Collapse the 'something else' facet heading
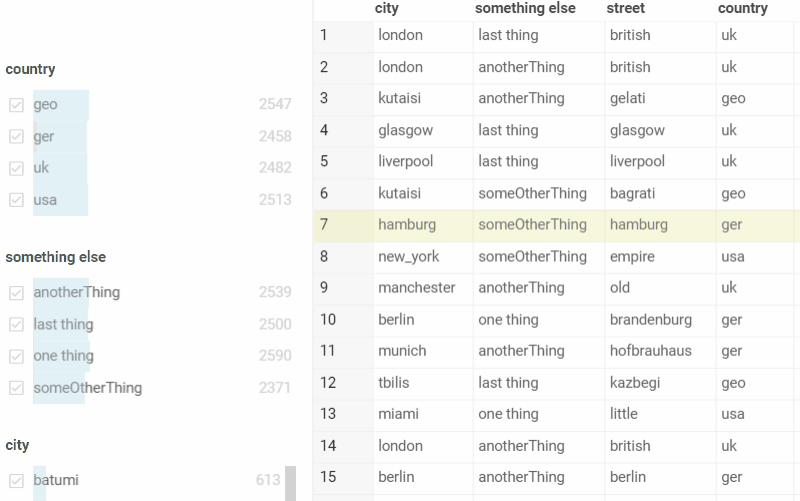800x501 pixels. point(55,257)
